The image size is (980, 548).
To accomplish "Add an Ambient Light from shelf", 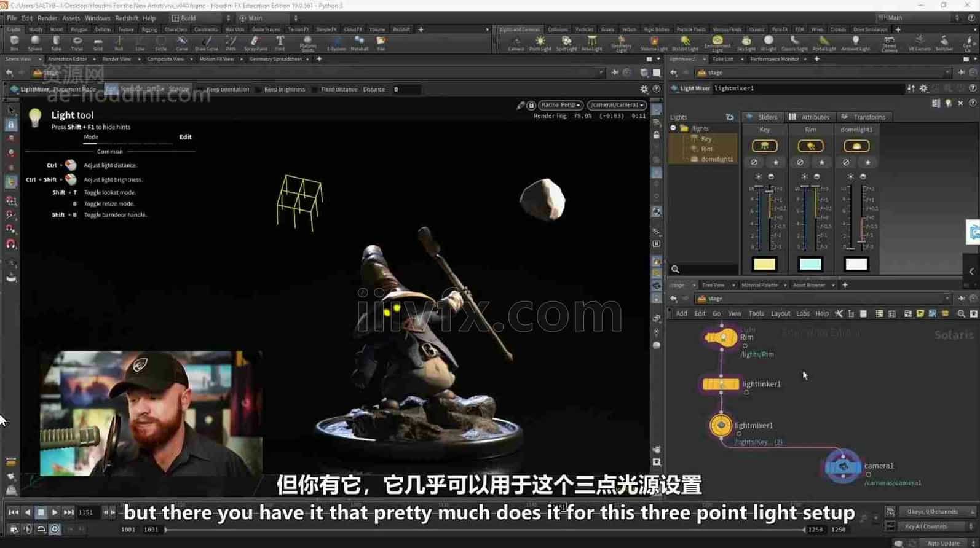I will [x=855, y=43].
